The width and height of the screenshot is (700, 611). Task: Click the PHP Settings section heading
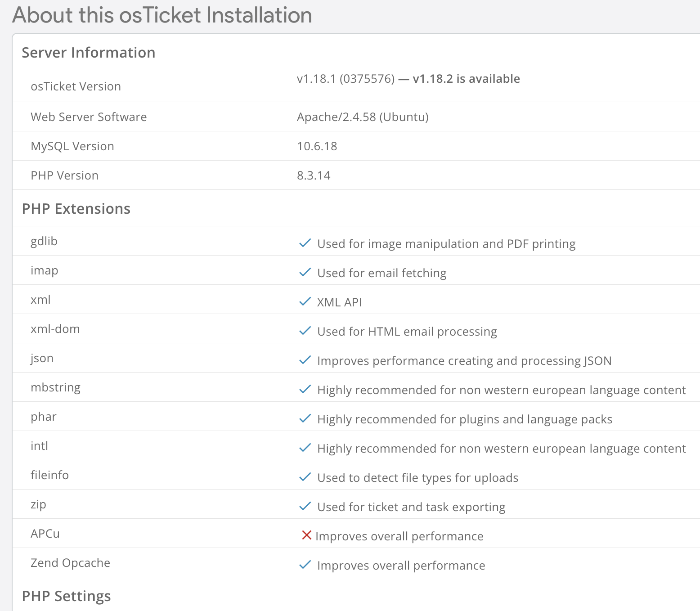[x=66, y=596]
